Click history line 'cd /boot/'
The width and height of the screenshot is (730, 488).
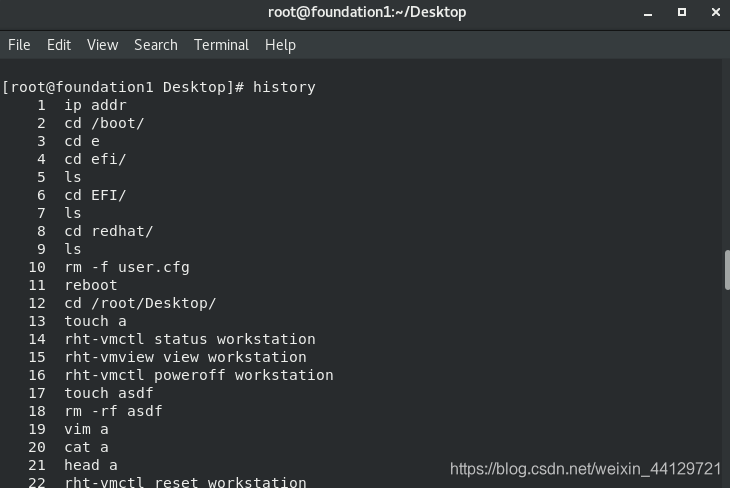point(104,123)
